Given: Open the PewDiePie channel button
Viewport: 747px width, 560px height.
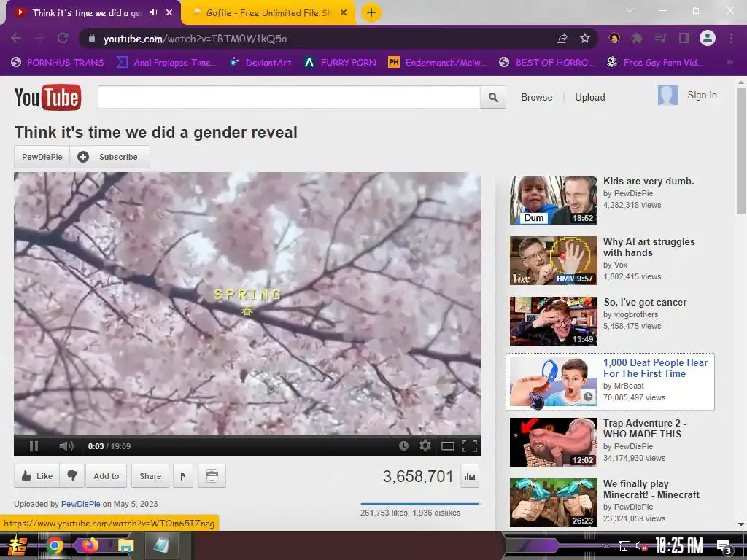Looking at the screenshot, I should [42, 157].
